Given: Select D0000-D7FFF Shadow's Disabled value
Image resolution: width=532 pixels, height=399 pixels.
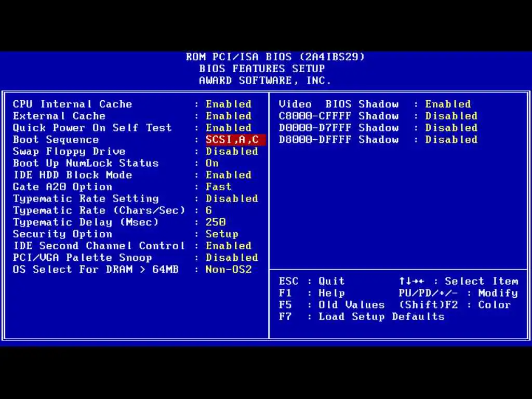Looking at the screenshot, I should pos(451,128).
